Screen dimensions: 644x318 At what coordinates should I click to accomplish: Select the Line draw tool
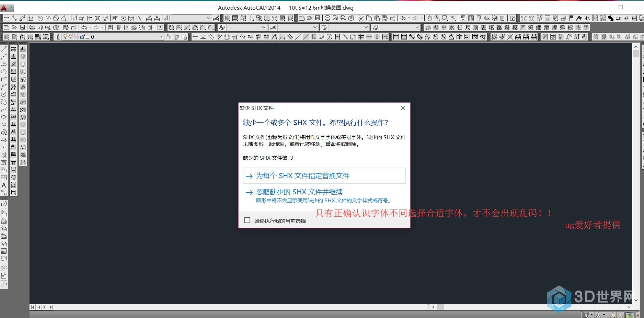coord(4,49)
